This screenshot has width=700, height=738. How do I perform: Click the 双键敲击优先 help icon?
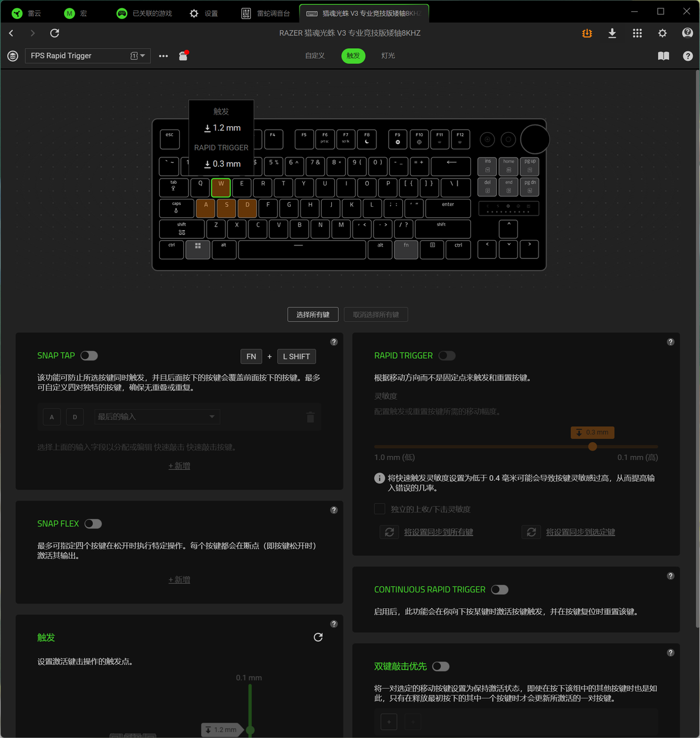[x=670, y=653]
